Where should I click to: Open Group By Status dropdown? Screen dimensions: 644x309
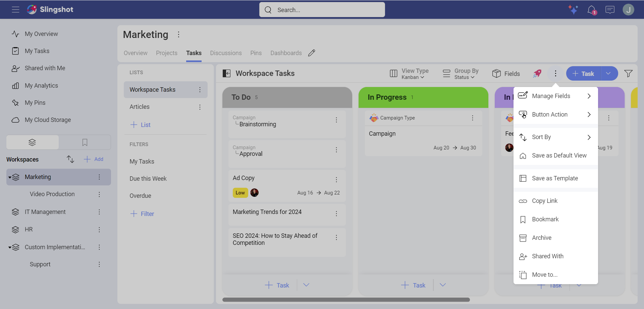461,74
